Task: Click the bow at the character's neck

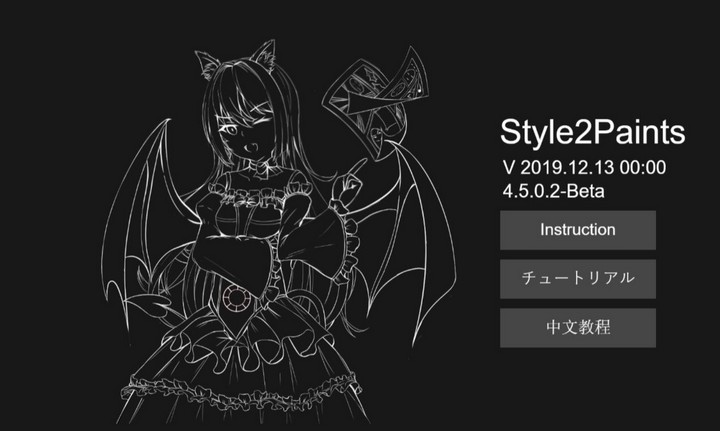Action: tap(262, 168)
